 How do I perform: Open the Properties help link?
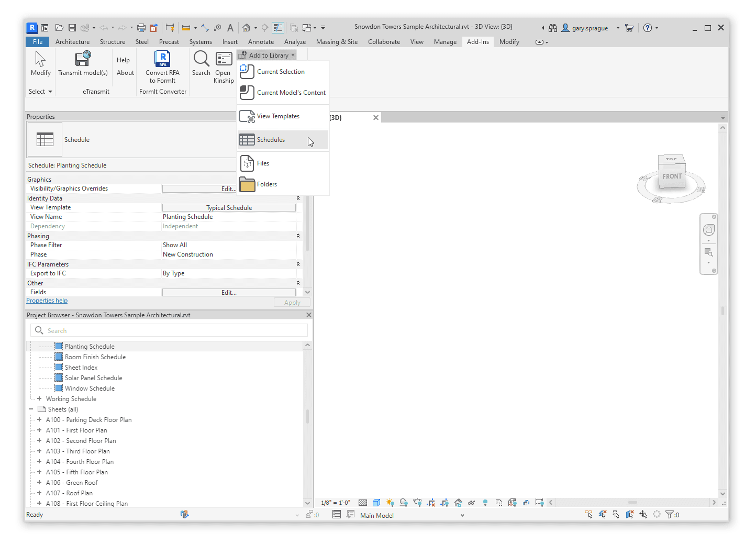pos(47,300)
